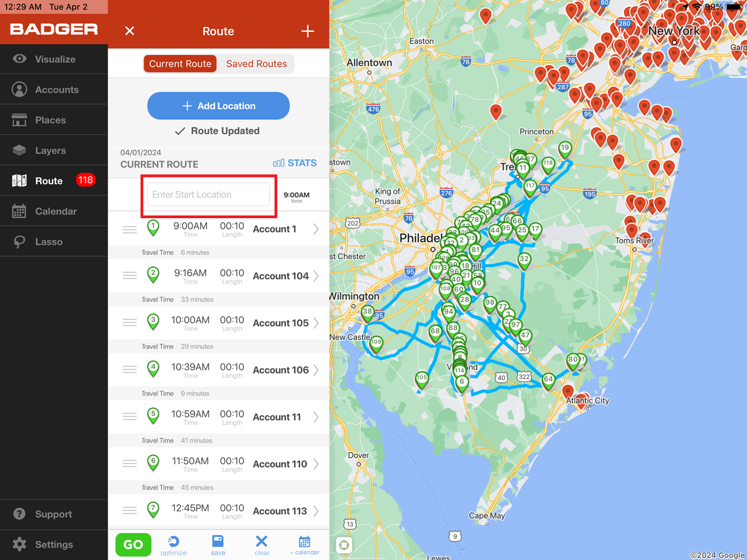Screen dimensions: 747x560
Task: Expand Account 1 stop details
Action: tap(316, 229)
